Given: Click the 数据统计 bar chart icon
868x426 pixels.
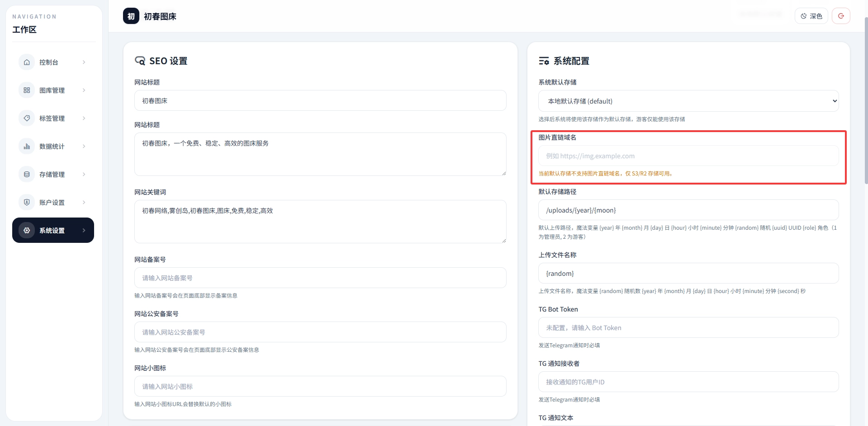Looking at the screenshot, I should [x=27, y=146].
